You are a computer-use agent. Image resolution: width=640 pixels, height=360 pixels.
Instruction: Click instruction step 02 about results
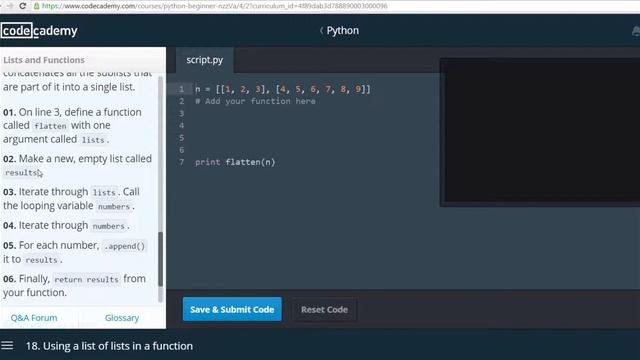pos(77,165)
